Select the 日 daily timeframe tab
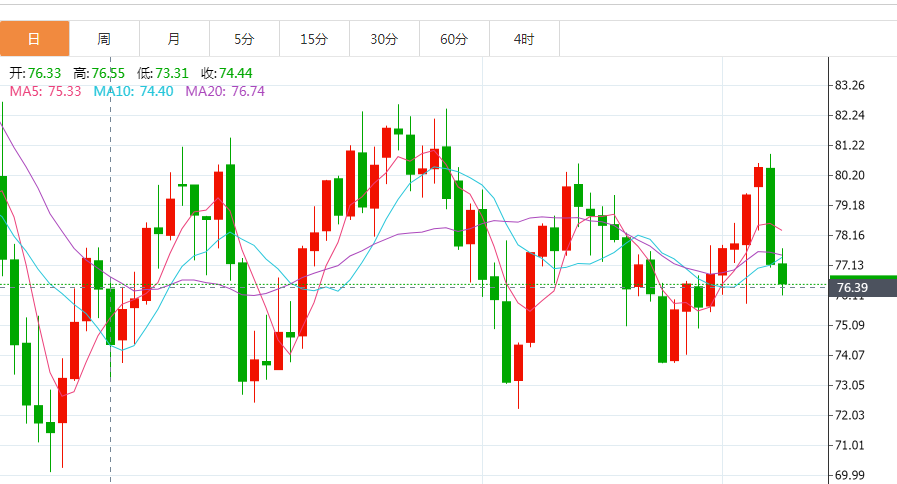 35,39
